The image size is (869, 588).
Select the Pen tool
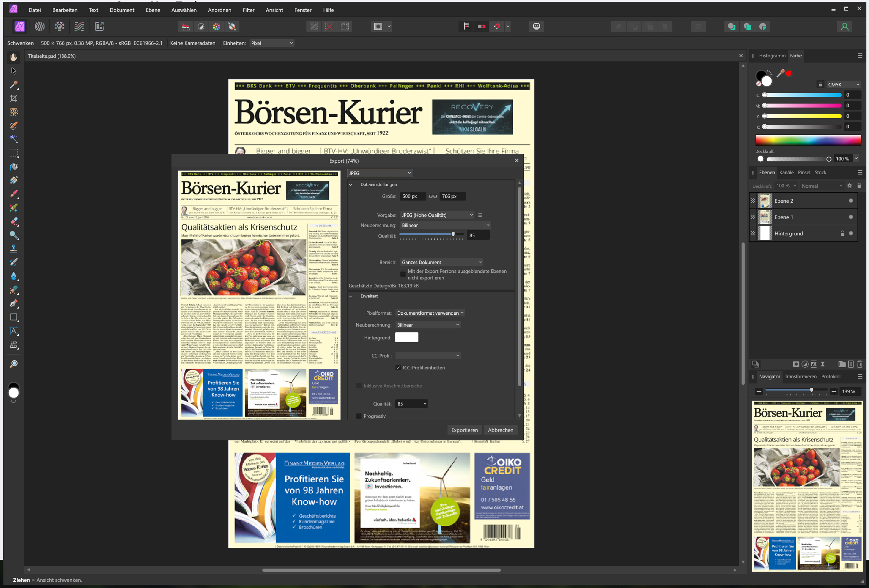tap(14, 303)
